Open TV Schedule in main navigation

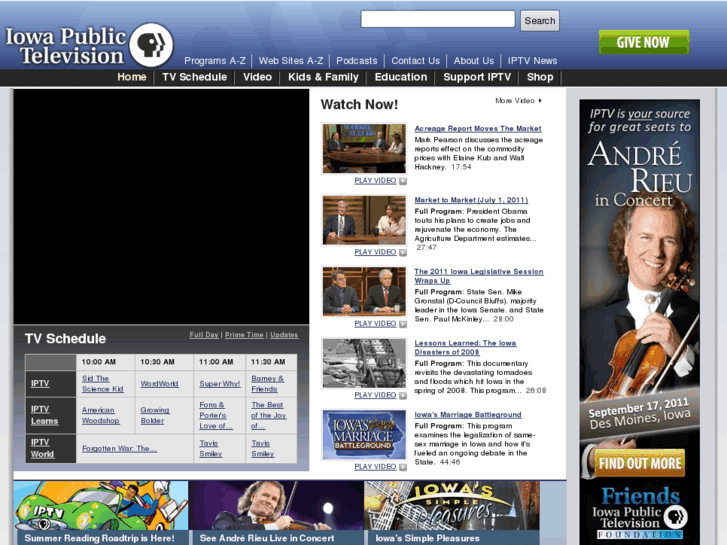click(194, 77)
